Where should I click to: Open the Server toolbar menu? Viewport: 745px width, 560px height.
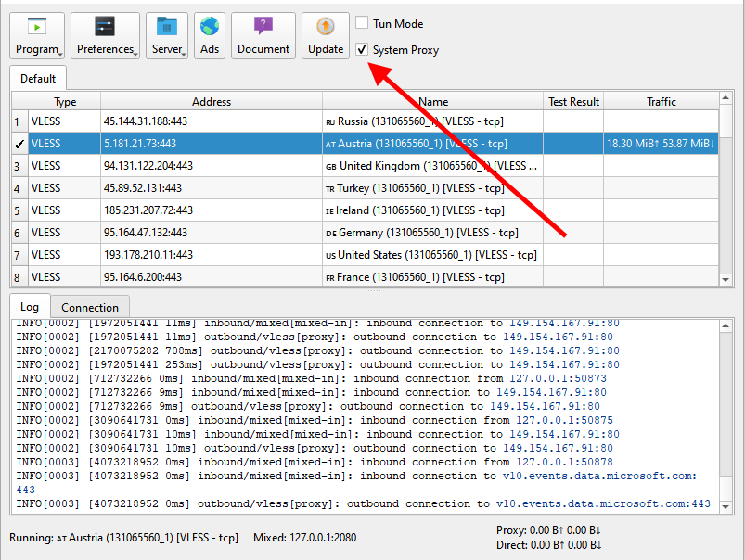[167, 35]
